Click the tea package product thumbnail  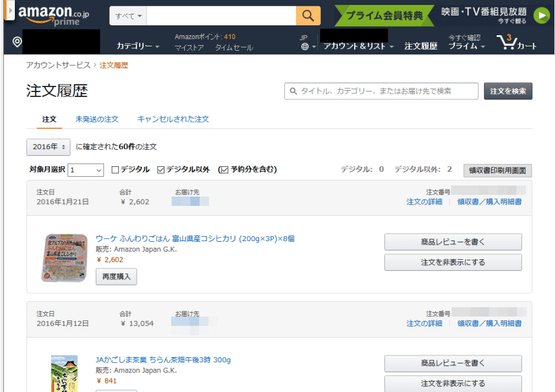tap(64, 373)
